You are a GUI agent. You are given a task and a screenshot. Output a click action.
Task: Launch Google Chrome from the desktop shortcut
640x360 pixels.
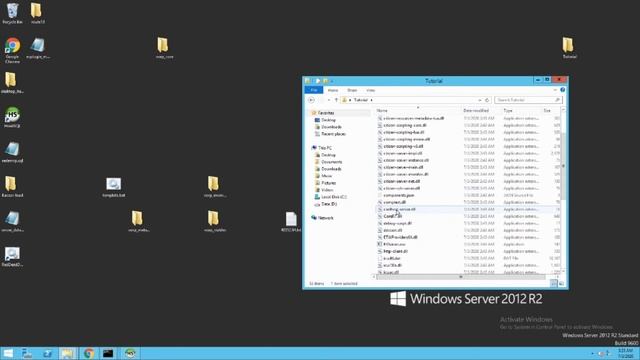point(12,50)
